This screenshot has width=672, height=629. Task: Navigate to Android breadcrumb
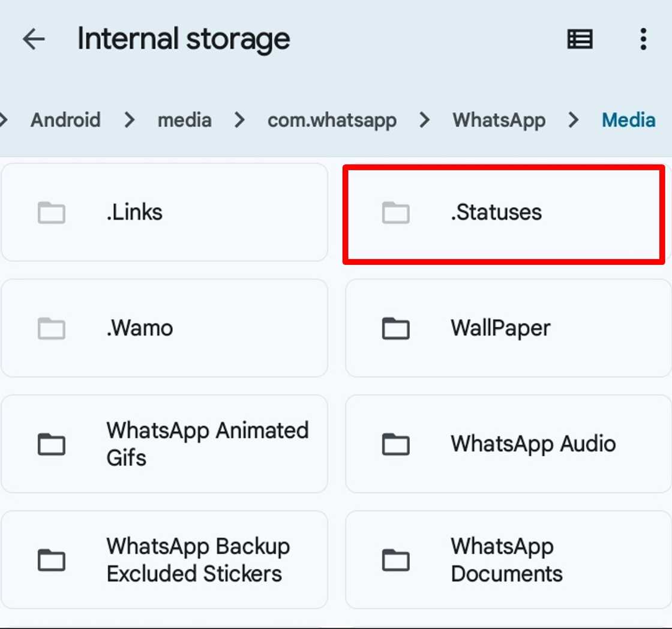pyautogui.click(x=65, y=120)
